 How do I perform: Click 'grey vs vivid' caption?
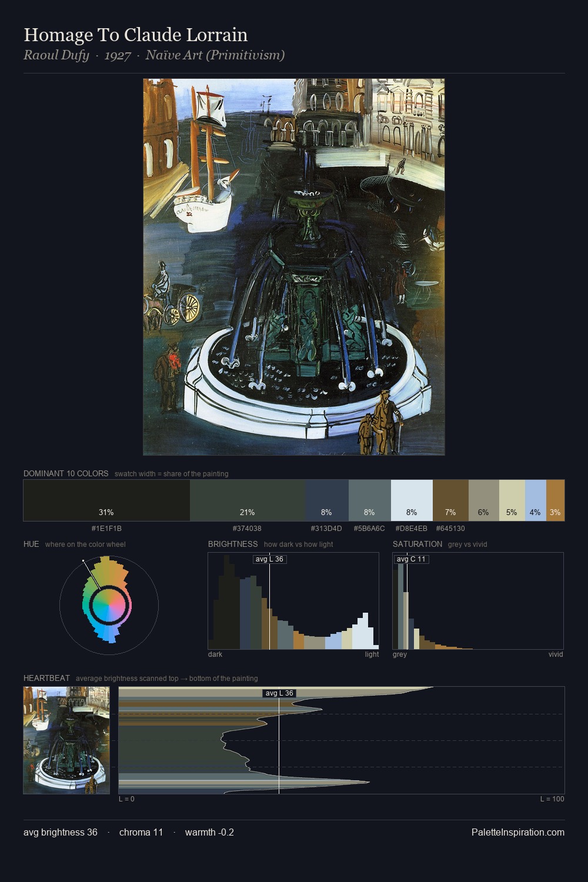(x=467, y=544)
